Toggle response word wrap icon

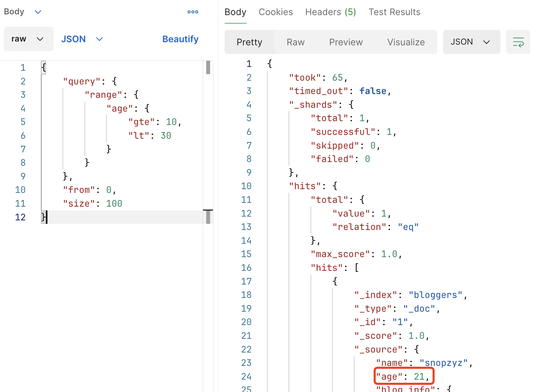[518, 42]
